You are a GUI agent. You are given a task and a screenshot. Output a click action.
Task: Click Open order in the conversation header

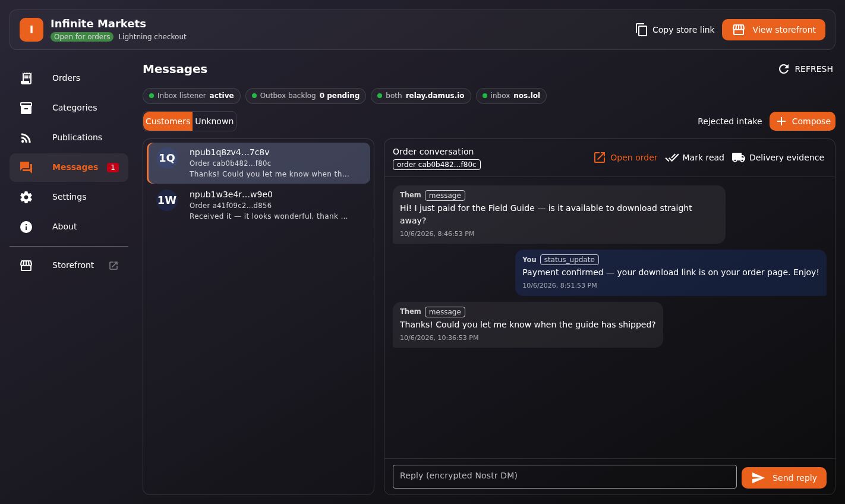[625, 157]
